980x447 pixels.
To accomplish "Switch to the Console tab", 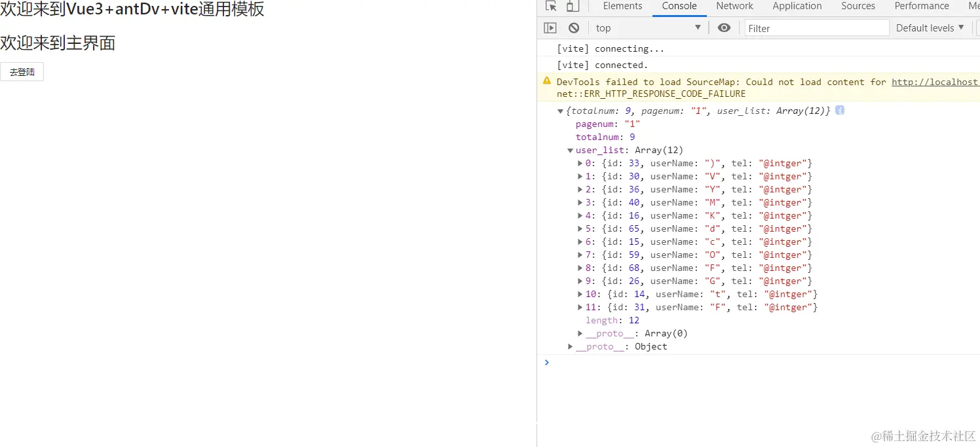I will pos(679,6).
